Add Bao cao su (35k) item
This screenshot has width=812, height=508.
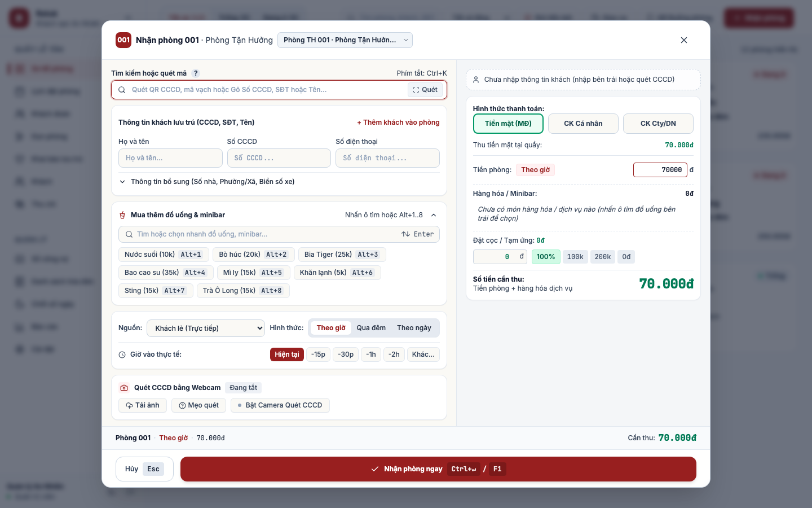point(166,273)
